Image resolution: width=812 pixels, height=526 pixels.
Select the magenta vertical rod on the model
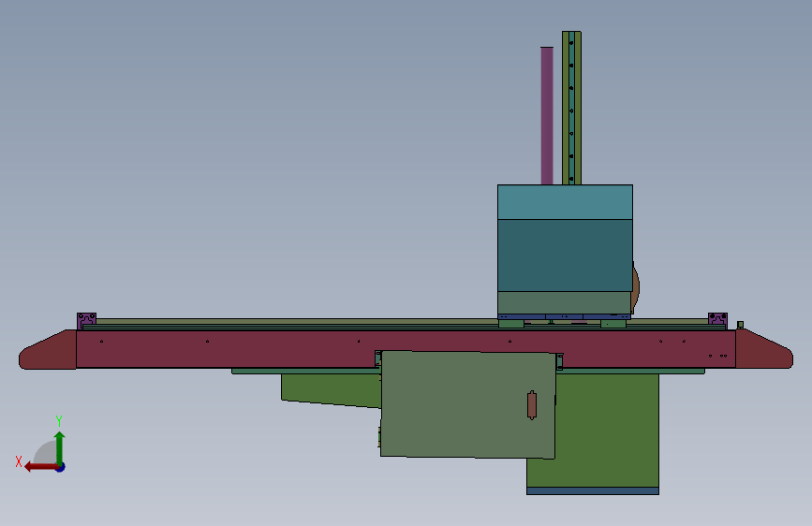[x=547, y=115]
